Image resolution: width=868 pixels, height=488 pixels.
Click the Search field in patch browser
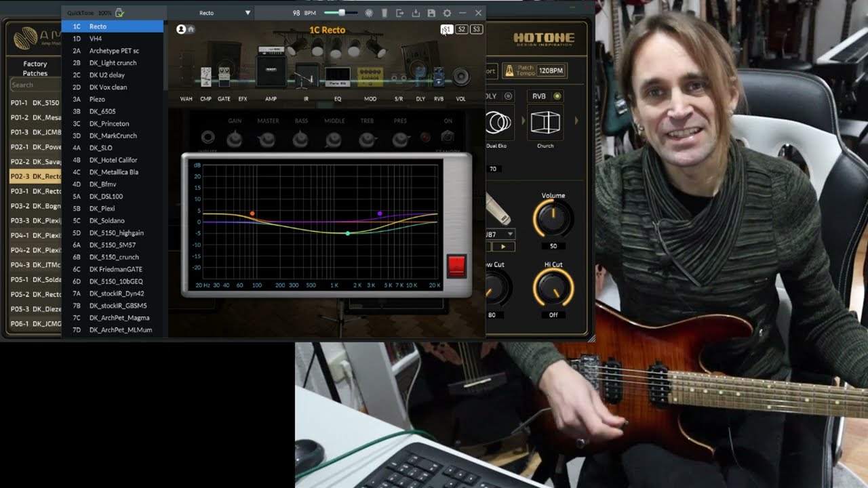pyautogui.click(x=35, y=85)
